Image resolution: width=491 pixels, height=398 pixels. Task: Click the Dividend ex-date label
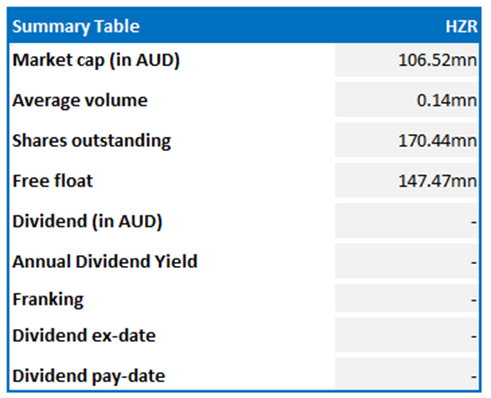click(84, 336)
